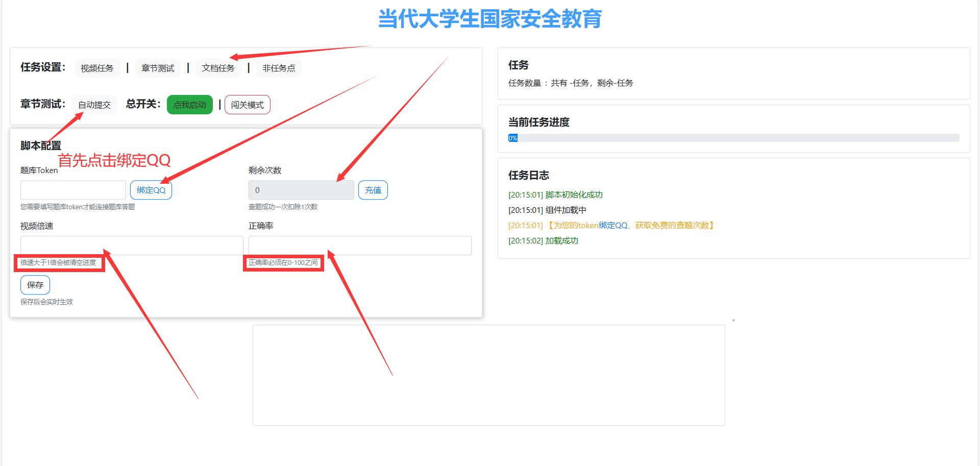Viewport: 980px width, 466px height.
Task: Click the 视频倍速 speed input box
Action: point(131,245)
